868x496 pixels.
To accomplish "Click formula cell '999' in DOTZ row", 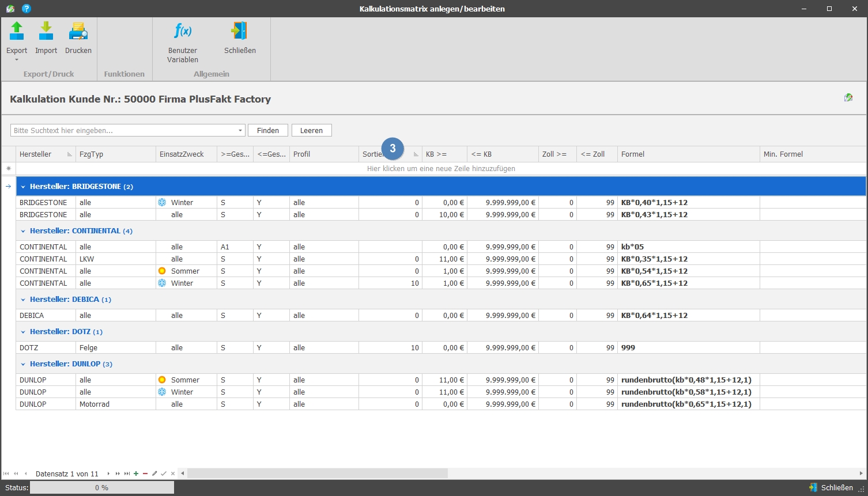I will tap(688, 347).
